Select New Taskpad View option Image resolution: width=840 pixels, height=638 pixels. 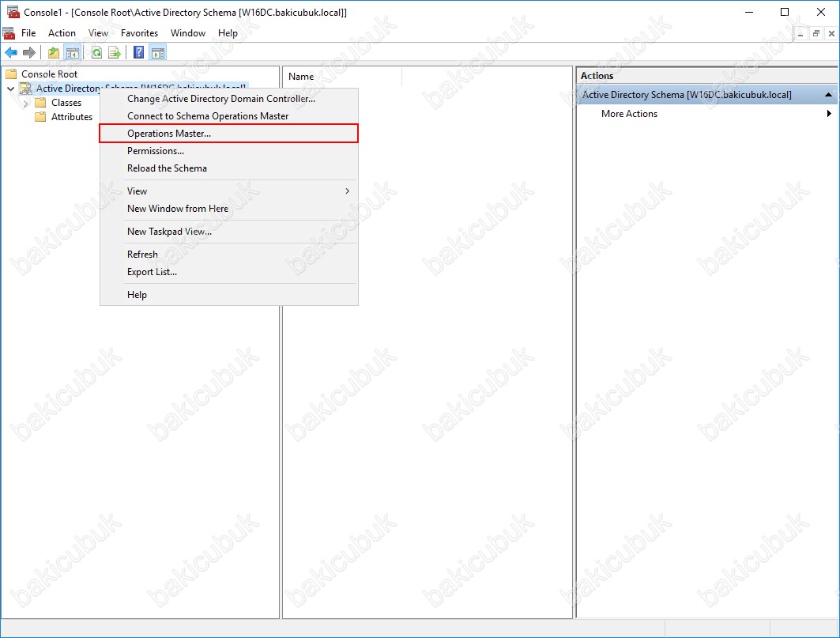[228, 232]
